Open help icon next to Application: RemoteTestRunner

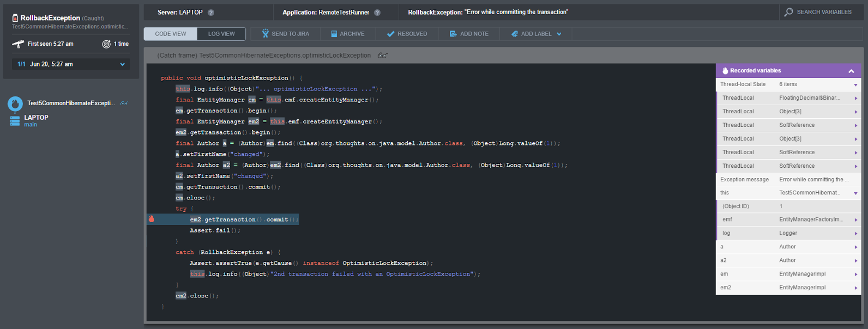pos(377,12)
